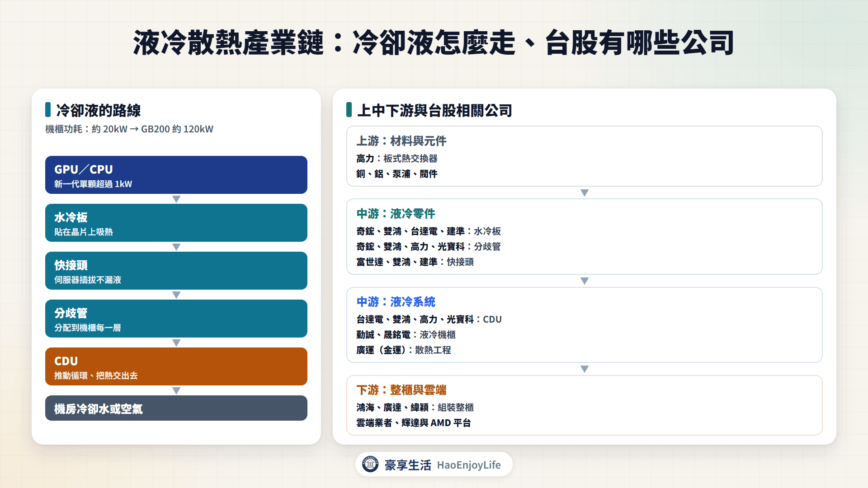
Task: Click the subtitle 伺服器插拔不漏液
Action: click(88, 280)
